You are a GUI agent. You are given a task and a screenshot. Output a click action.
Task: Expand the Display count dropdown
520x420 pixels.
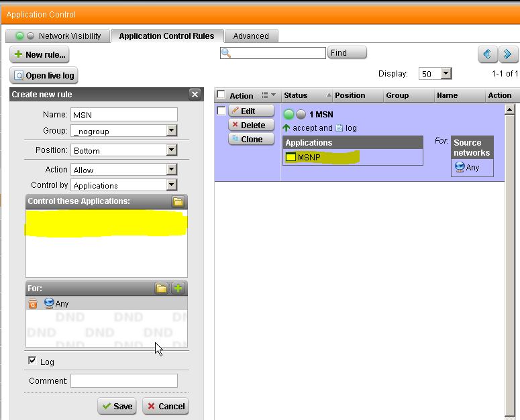coord(446,74)
